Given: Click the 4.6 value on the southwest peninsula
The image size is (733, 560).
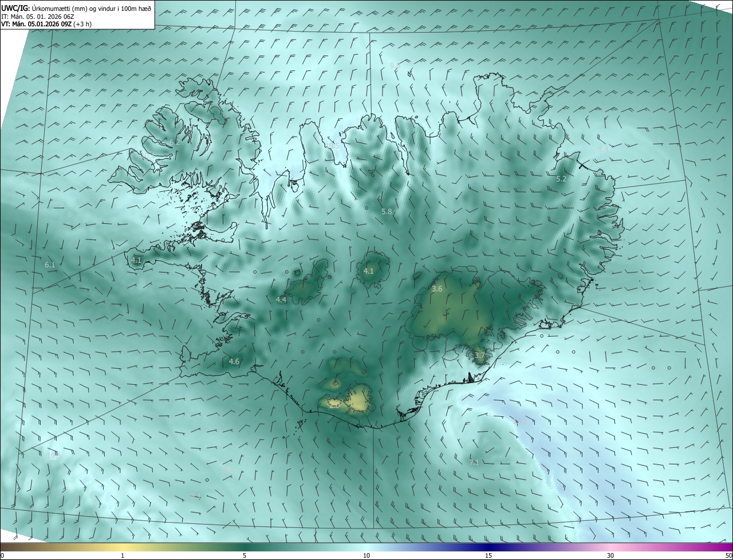Looking at the screenshot, I should (234, 361).
